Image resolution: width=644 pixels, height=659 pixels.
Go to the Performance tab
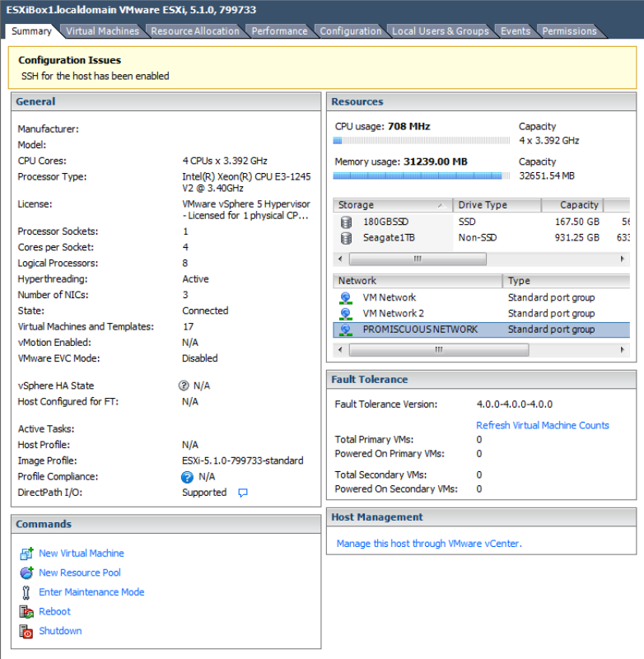pyautogui.click(x=279, y=31)
